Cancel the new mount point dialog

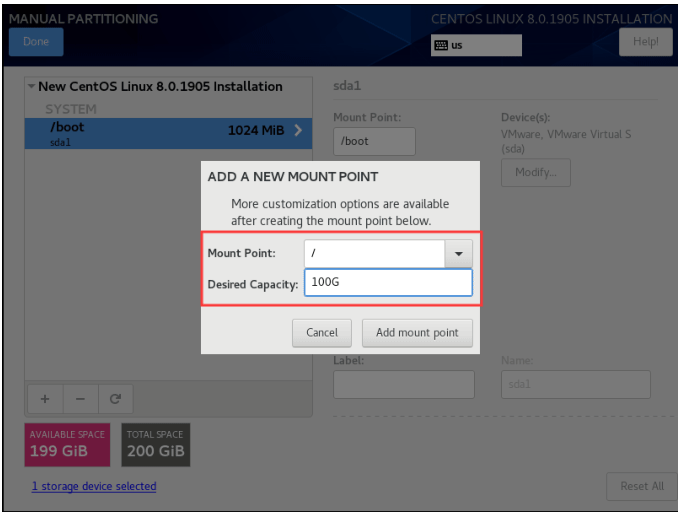321,332
